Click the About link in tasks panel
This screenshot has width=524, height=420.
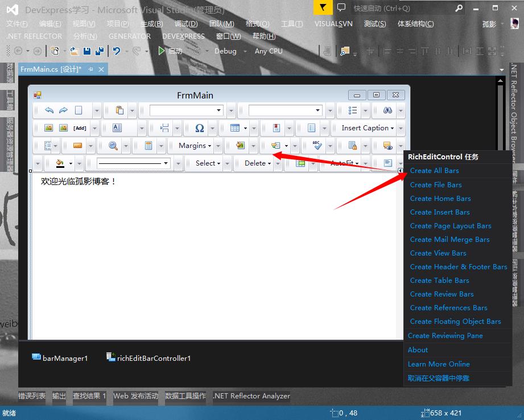(x=418, y=350)
